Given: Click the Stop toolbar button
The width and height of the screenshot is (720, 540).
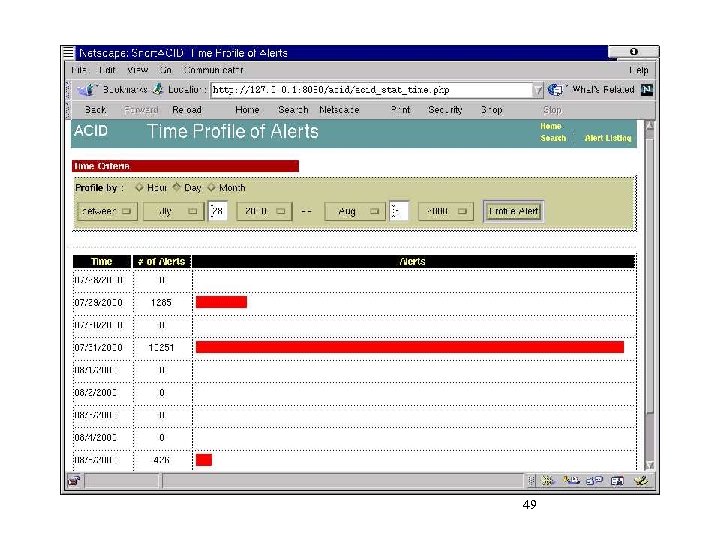Looking at the screenshot, I should coord(552,110).
